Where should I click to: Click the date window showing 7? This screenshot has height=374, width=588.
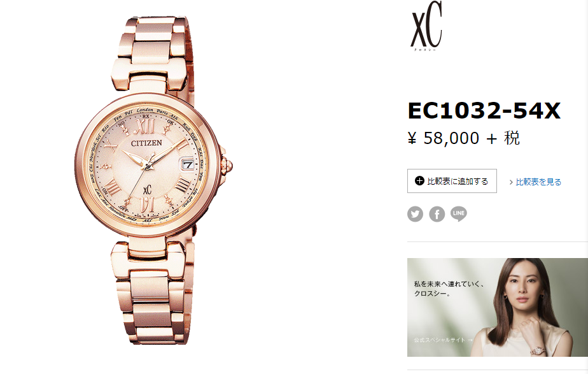188,164
